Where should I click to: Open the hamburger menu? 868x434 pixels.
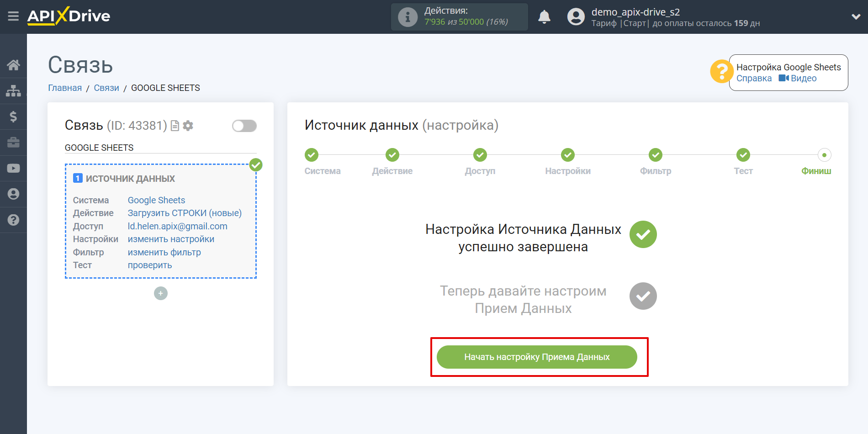pos(13,16)
